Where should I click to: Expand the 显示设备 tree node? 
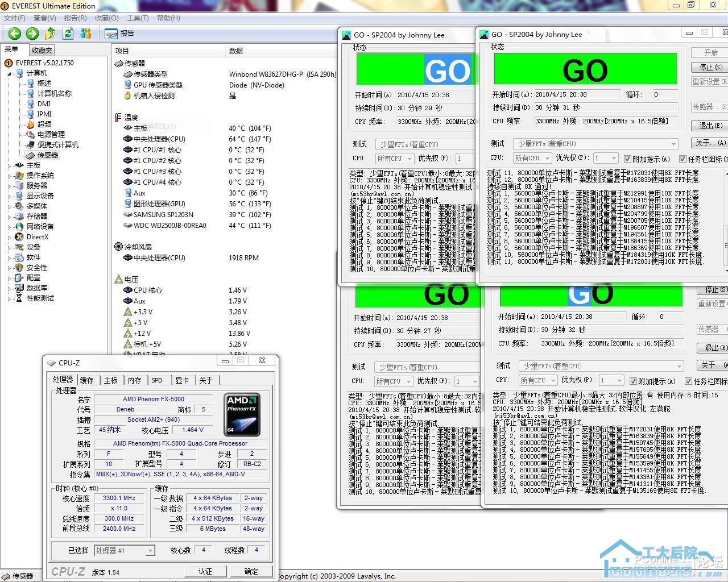(x=10, y=196)
